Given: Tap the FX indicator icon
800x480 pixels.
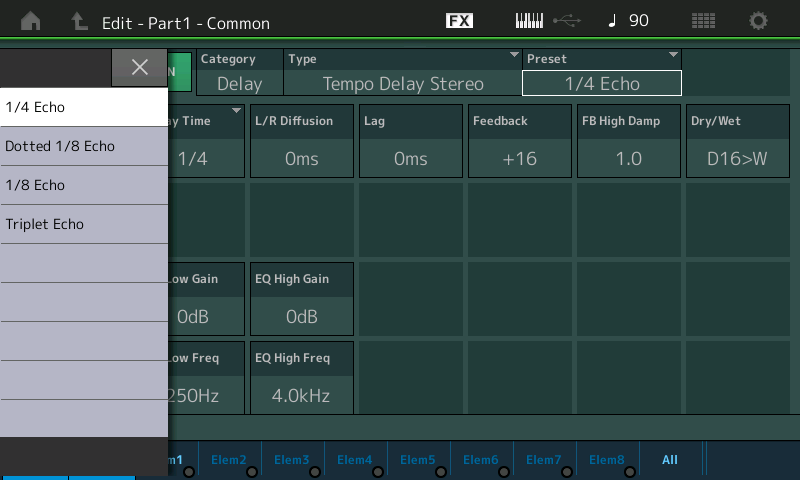Looking at the screenshot, I should [459, 21].
